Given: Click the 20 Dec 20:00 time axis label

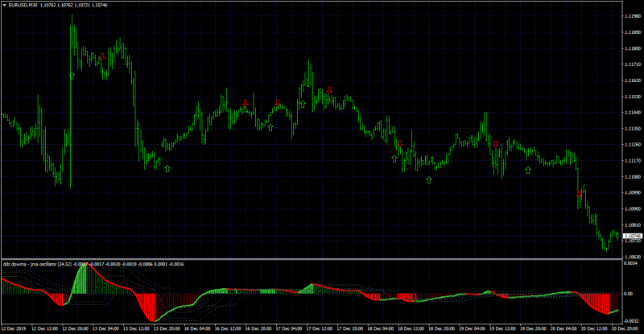Looking at the screenshot, I should 625,328.
